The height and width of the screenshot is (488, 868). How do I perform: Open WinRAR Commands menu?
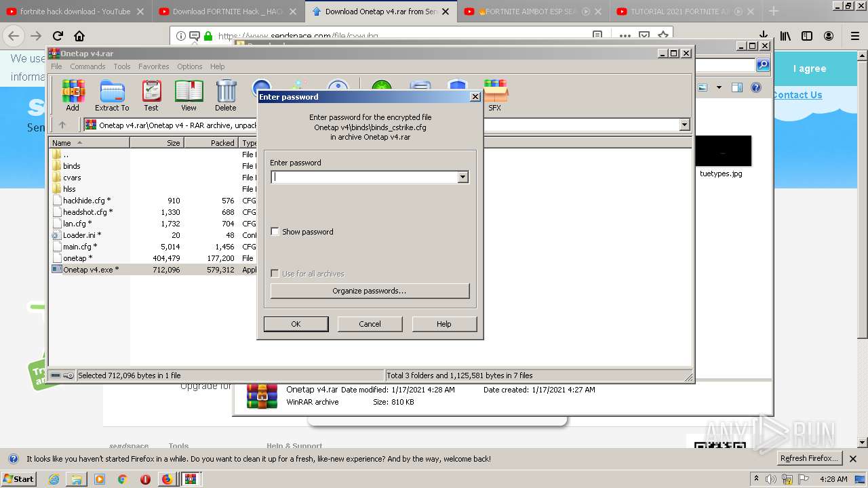(x=87, y=66)
